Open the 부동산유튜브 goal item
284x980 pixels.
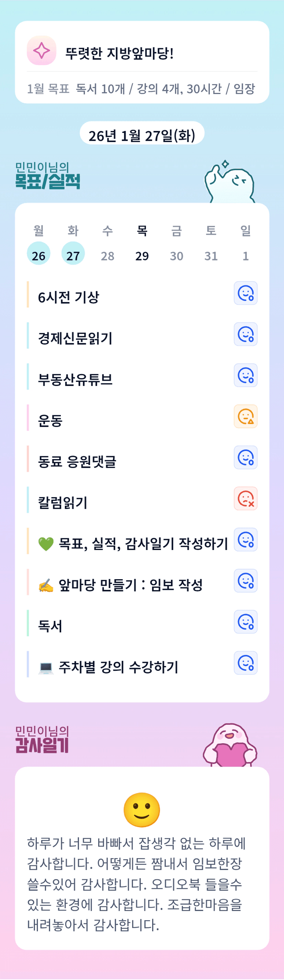coord(75,379)
